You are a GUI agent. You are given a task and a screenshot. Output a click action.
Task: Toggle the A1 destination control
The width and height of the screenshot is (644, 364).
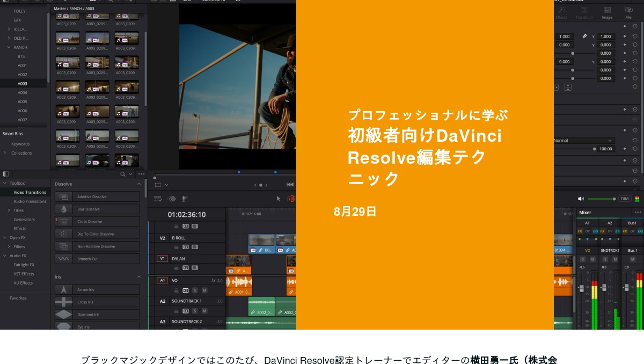coord(162,280)
